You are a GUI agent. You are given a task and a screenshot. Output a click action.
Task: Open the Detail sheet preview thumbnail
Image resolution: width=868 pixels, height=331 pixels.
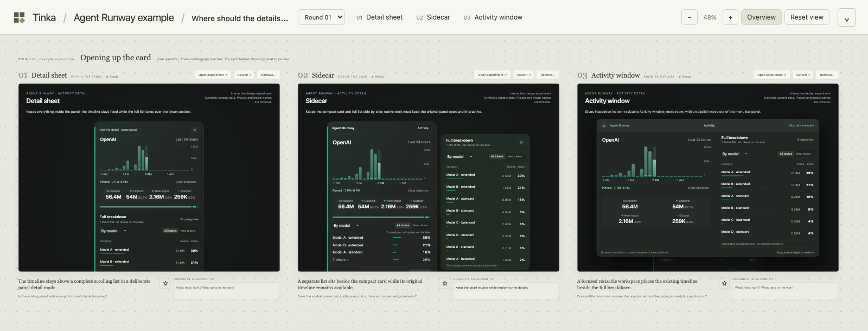(149, 177)
